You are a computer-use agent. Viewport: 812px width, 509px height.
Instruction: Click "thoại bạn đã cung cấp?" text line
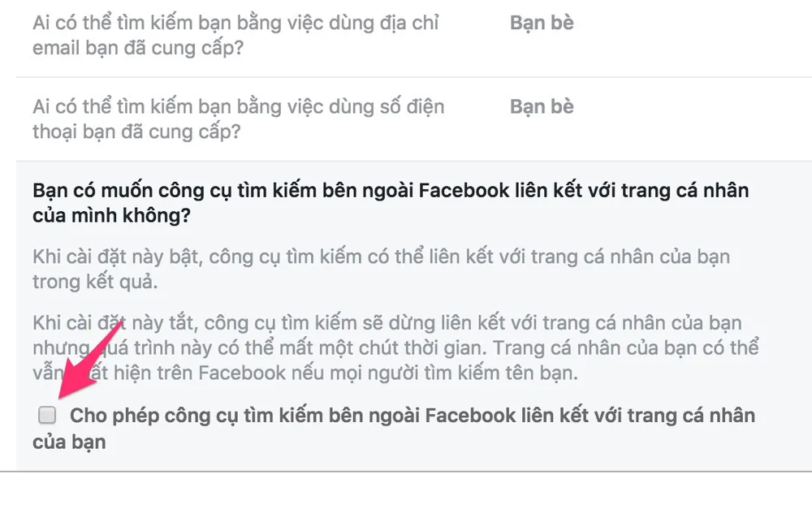pyautogui.click(x=136, y=132)
